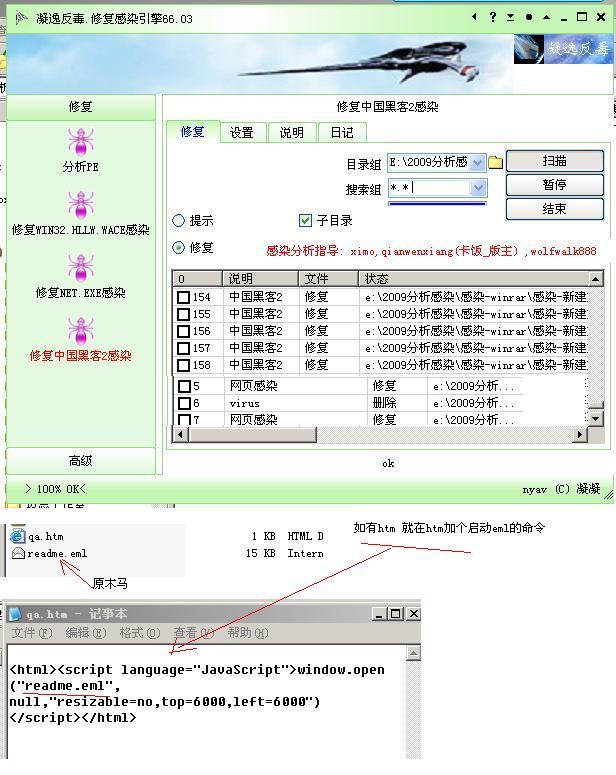The image size is (616, 775).
Task: Click the round dot icon in title bar
Action: point(528,17)
